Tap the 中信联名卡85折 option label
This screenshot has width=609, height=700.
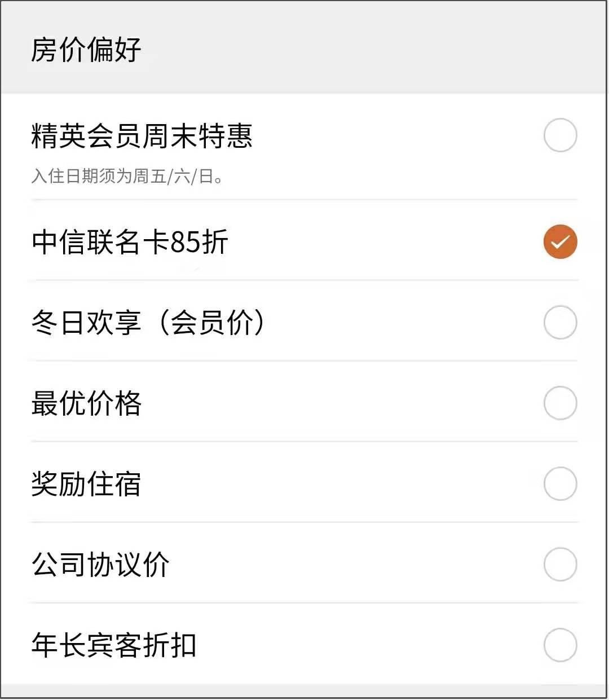pyautogui.click(x=130, y=242)
